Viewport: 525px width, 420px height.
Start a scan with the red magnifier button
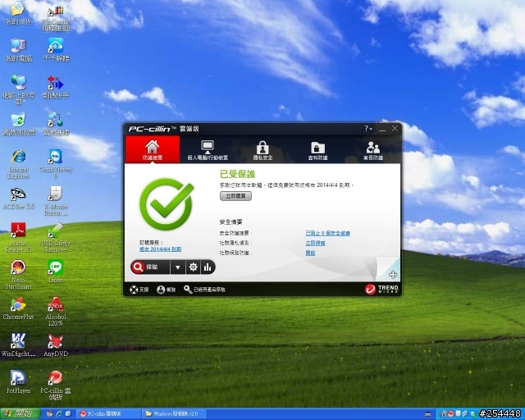(150, 267)
